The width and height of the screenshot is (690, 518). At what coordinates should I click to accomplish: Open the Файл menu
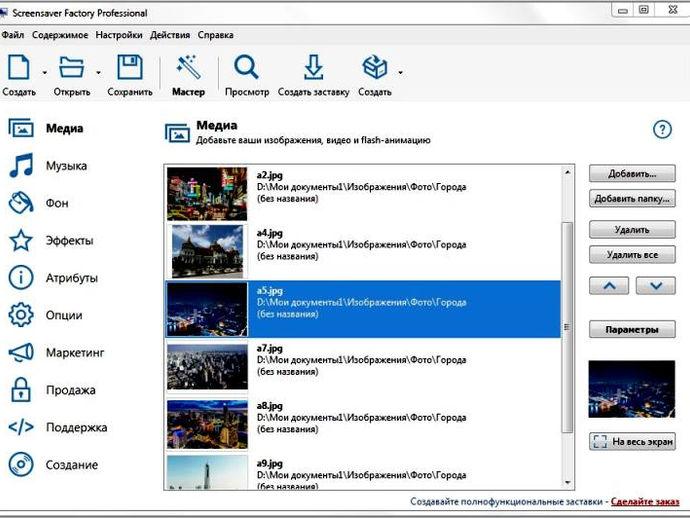coord(13,35)
